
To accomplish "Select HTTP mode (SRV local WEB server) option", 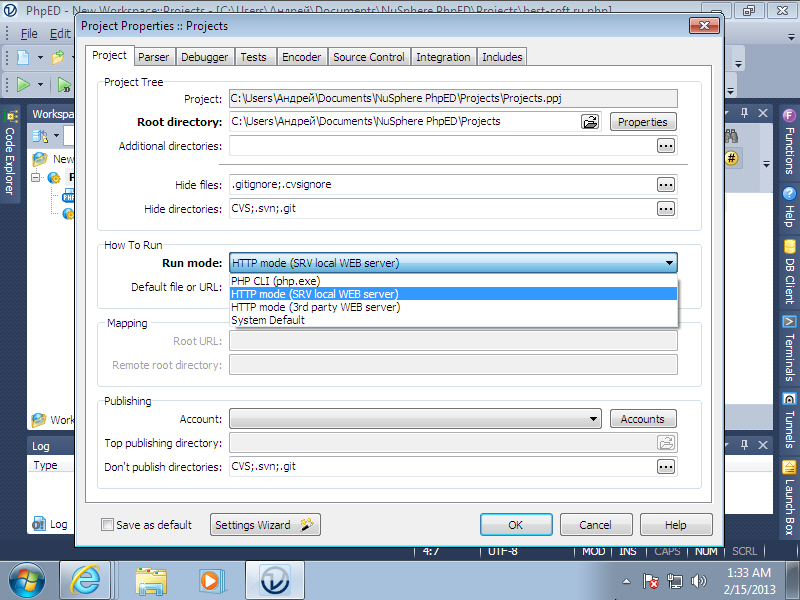I will (x=453, y=294).
